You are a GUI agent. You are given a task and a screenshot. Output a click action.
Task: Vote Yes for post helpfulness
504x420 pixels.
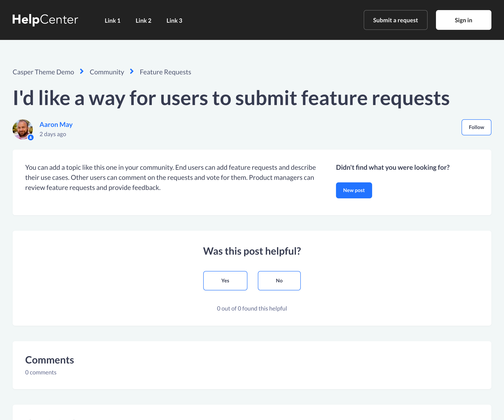click(x=225, y=280)
